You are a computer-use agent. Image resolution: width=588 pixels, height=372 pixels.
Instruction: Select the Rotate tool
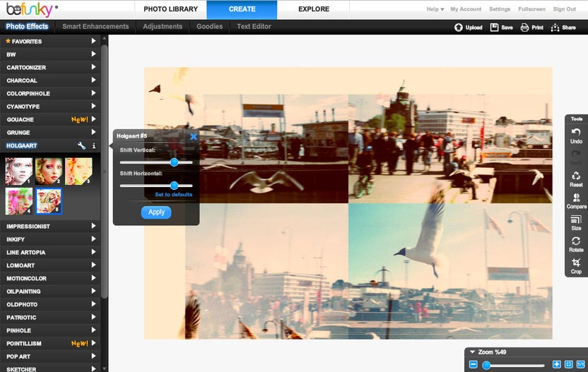[576, 244]
